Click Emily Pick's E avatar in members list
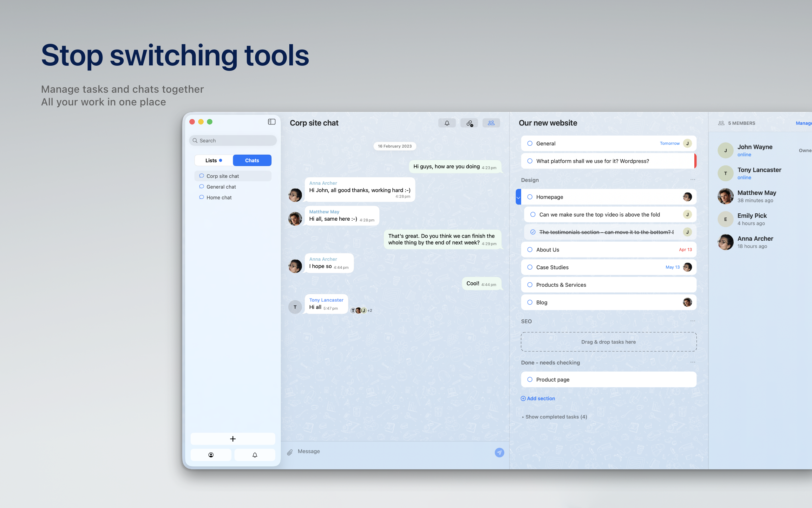 click(x=725, y=219)
